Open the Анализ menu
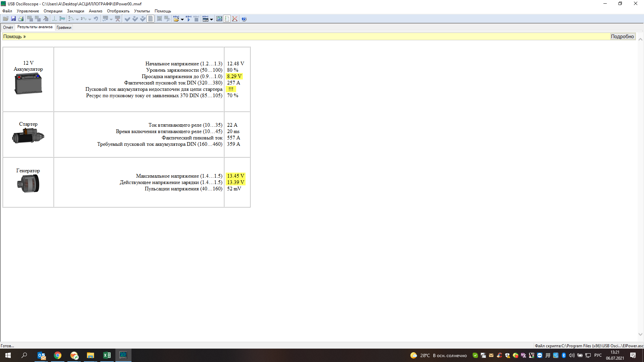 (x=95, y=11)
